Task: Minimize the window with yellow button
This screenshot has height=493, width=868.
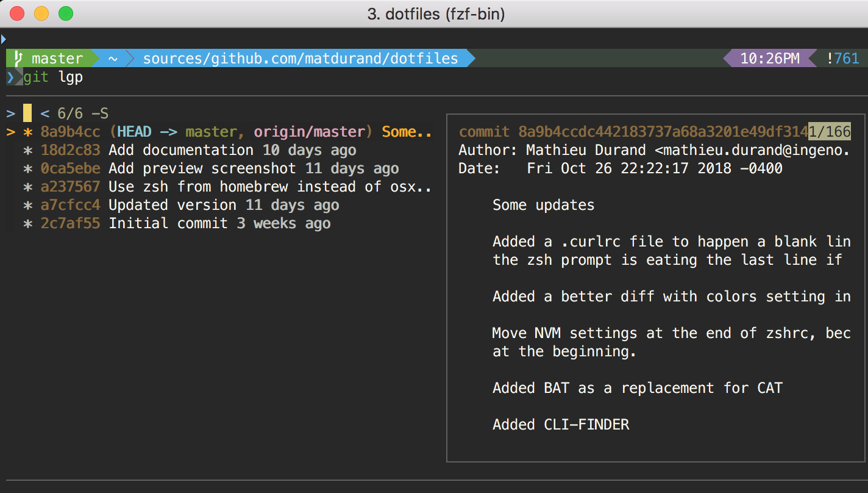Action: pos(41,13)
